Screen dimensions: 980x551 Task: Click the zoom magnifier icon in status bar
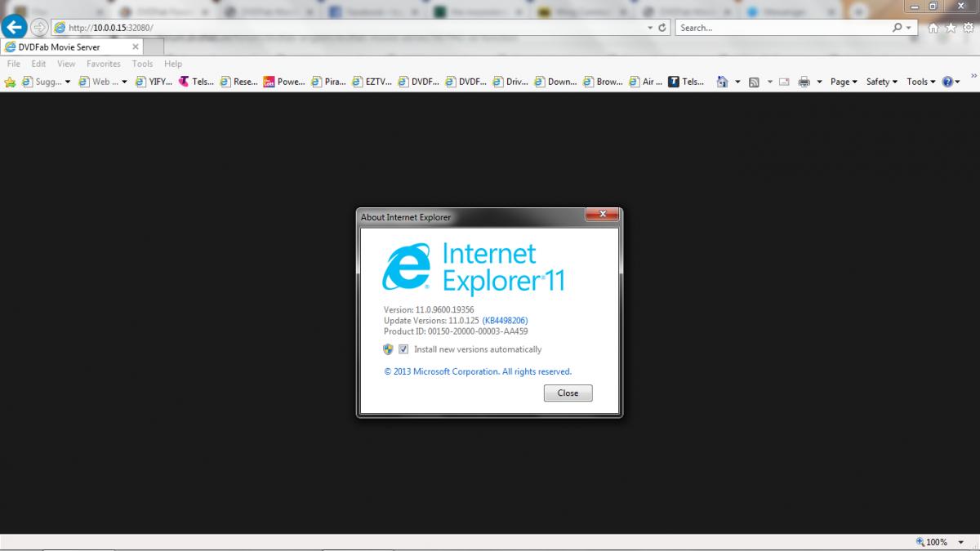click(920, 542)
